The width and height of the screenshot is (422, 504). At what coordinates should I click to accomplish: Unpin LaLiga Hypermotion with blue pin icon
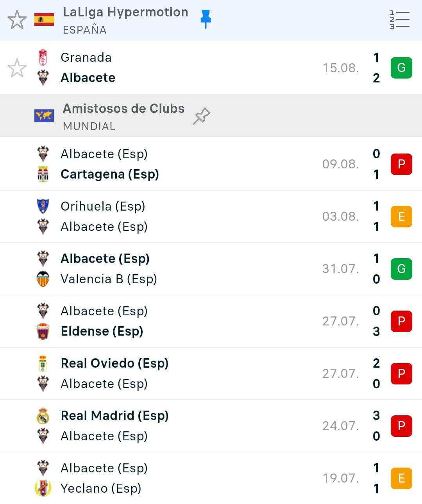[x=206, y=19]
